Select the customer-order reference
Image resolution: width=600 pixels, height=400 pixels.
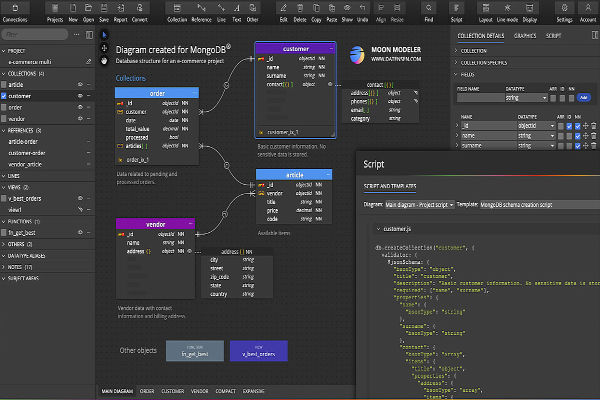(x=27, y=153)
